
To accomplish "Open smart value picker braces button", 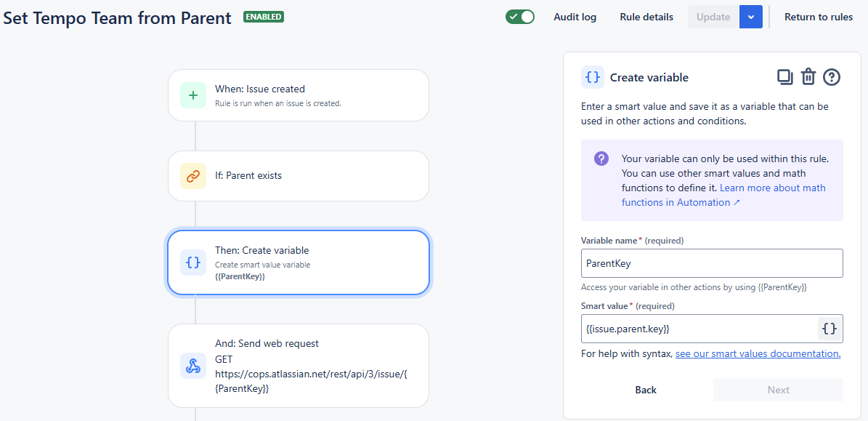I will click(829, 329).
